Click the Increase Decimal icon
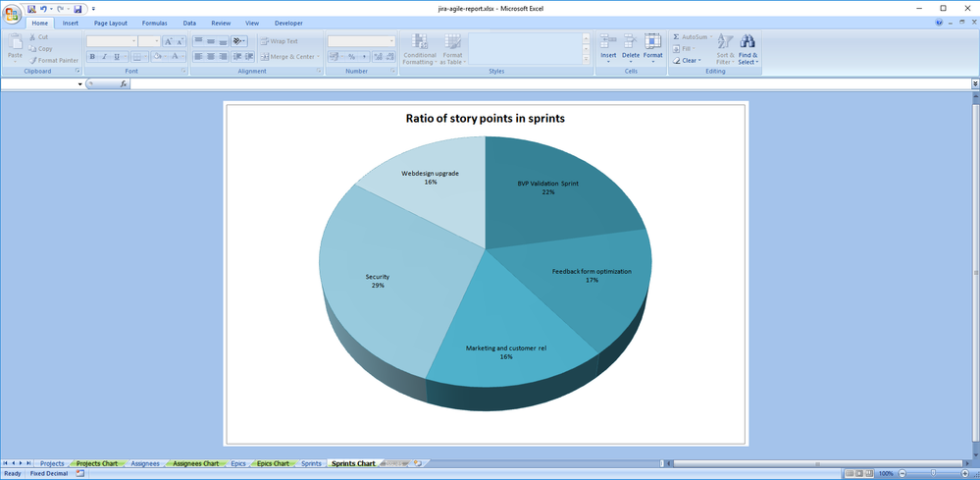The height and width of the screenshot is (480, 980). point(378,57)
